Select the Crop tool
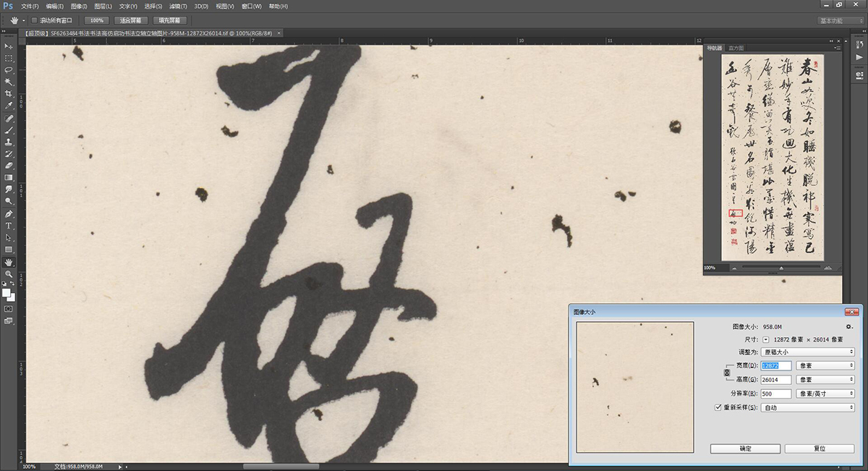The width and height of the screenshot is (868, 471). click(9, 94)
